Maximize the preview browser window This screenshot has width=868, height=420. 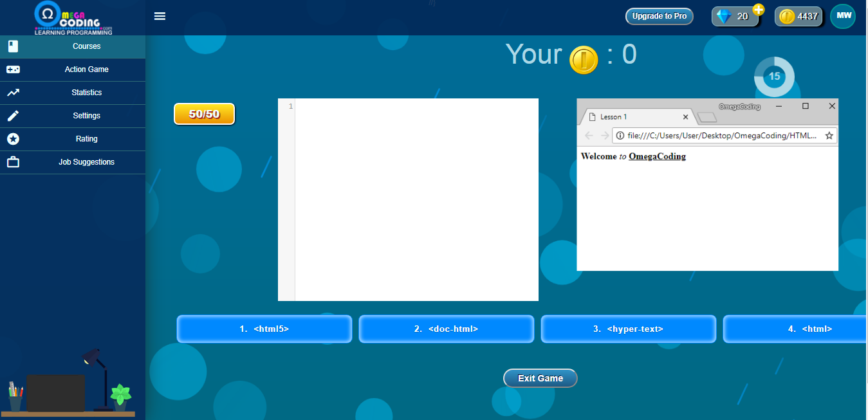click(806, 106)
